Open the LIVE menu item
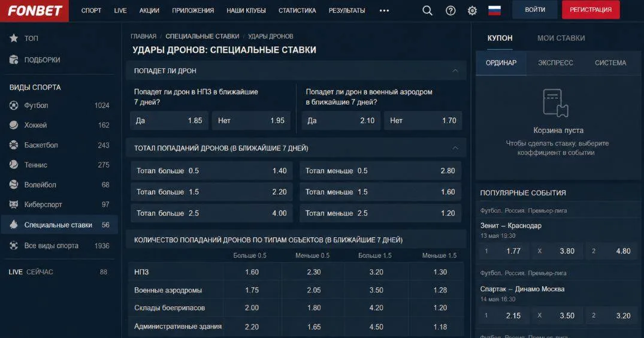The image size is (644, 338). [120, 11]
